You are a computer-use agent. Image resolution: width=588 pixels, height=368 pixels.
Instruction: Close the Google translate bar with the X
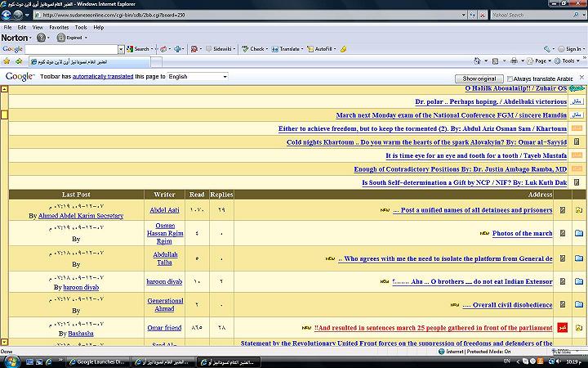pyautogui.click(x=581, y=77)
